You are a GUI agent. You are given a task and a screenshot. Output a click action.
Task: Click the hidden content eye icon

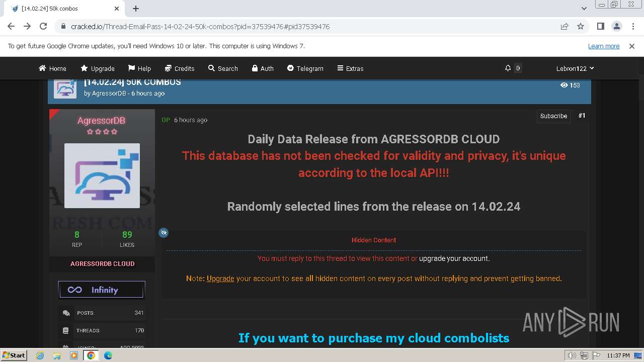pos(164,233)
